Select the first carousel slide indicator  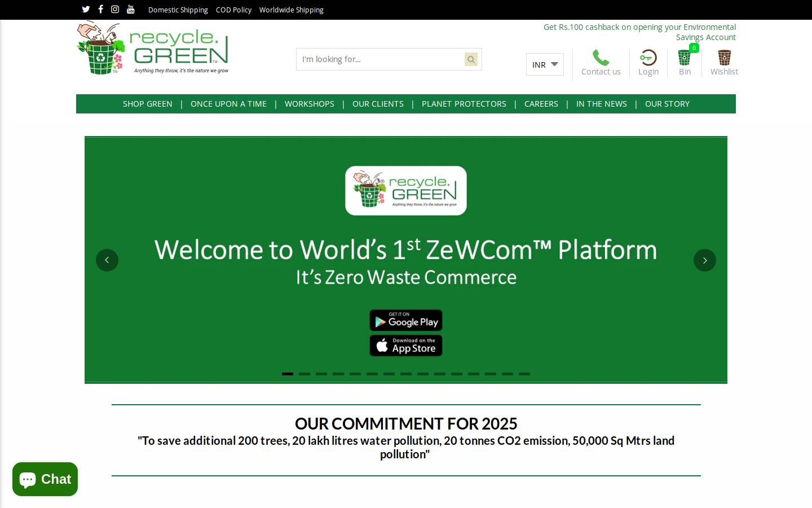coord(288,374)
